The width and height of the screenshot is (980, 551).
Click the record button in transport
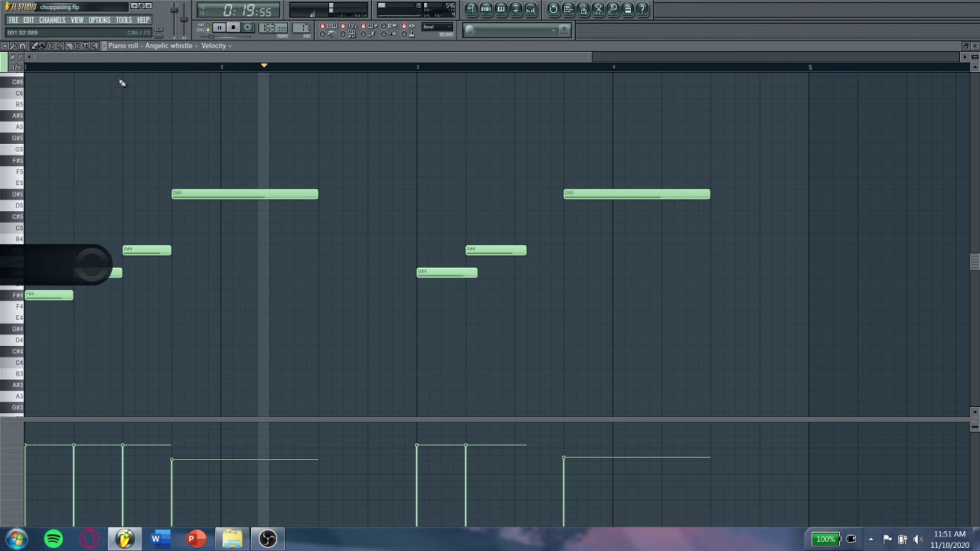pyautogui.click(x=247, y=28)
